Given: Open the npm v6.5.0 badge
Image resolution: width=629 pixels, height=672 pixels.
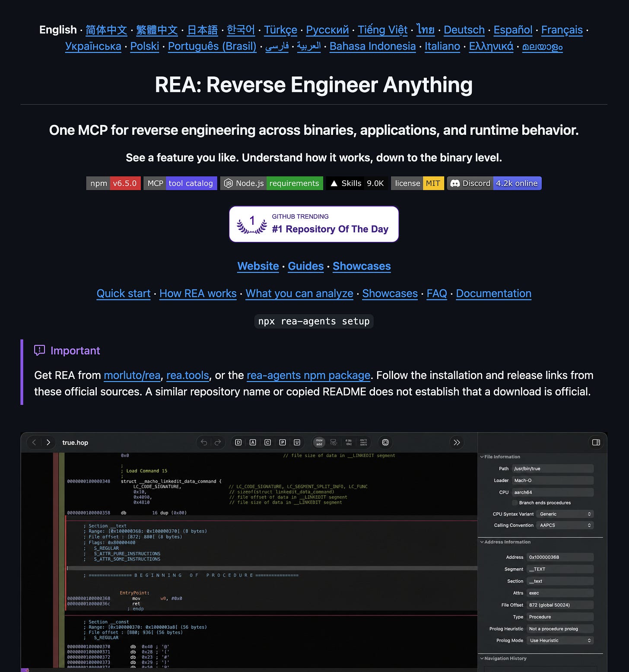Looking at the screenshot, I should pos(114,183).
